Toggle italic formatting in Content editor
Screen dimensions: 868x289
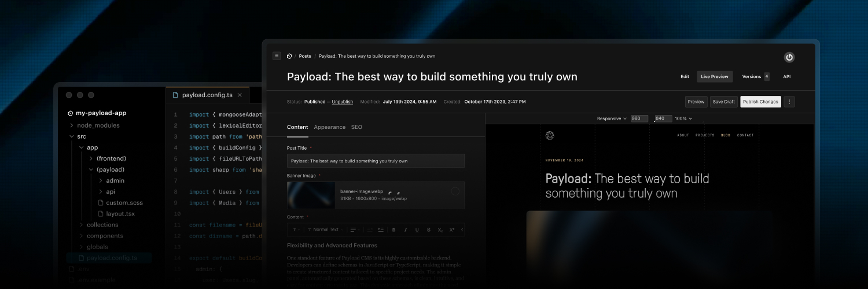click(406, 229)
